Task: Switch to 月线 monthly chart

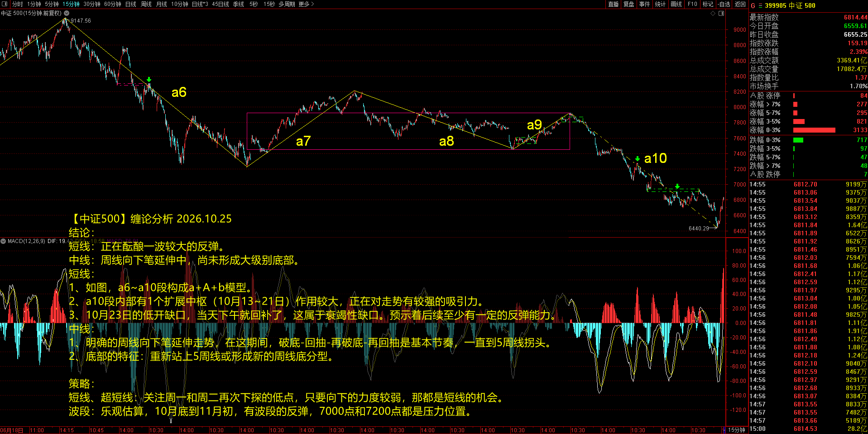Action: 162,4
